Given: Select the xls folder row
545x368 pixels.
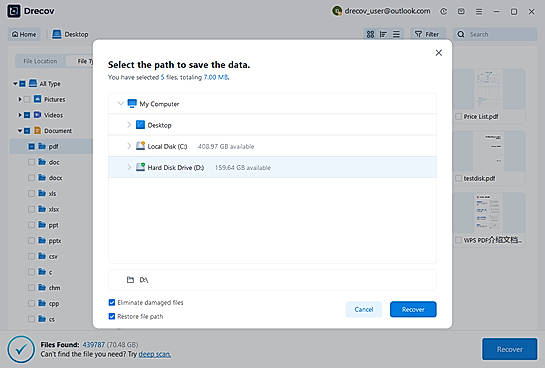Looking at the screenshot, I should pos(51,194).
